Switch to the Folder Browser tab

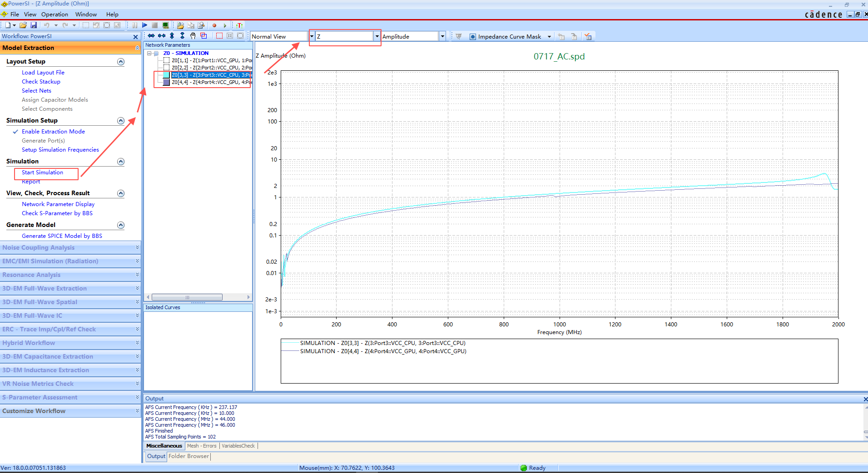(x=188, y=456)
